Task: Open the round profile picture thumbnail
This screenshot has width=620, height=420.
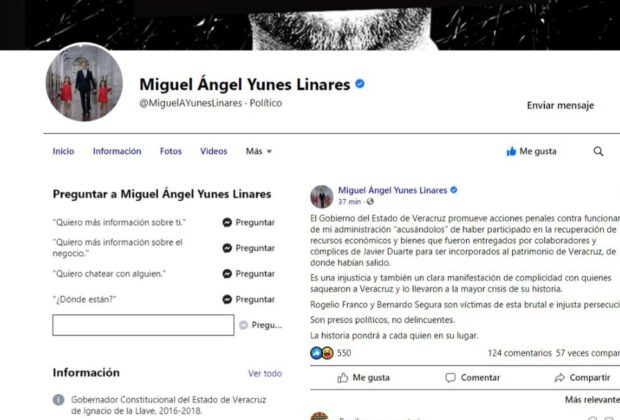Action: (84, 83)
